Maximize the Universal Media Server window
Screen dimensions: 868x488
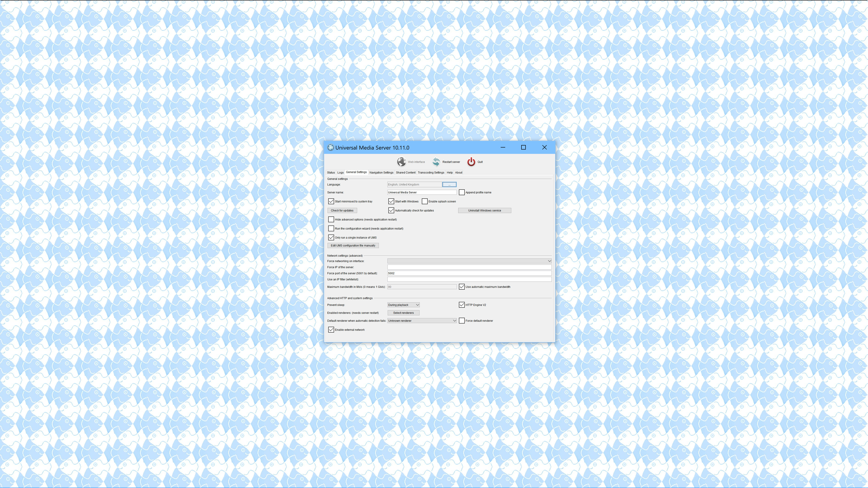(x=523, y=148)
